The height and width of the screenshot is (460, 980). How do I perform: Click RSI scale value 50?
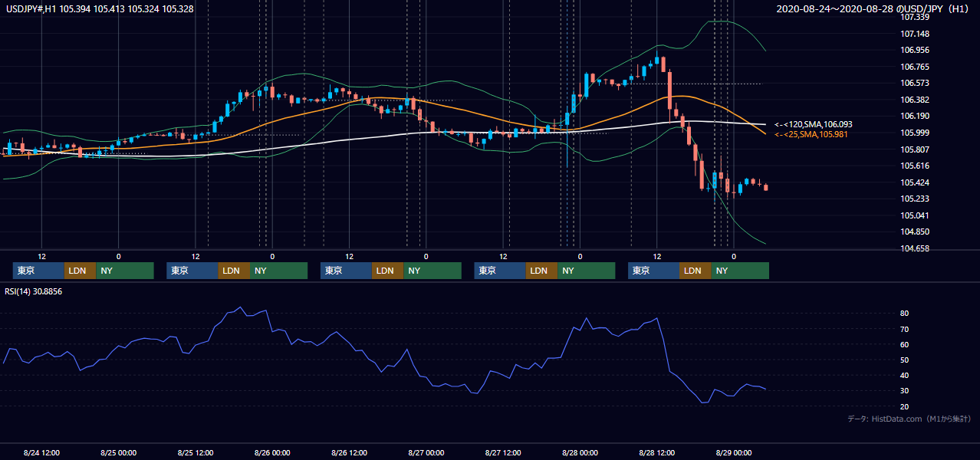(x=905, y=360)
